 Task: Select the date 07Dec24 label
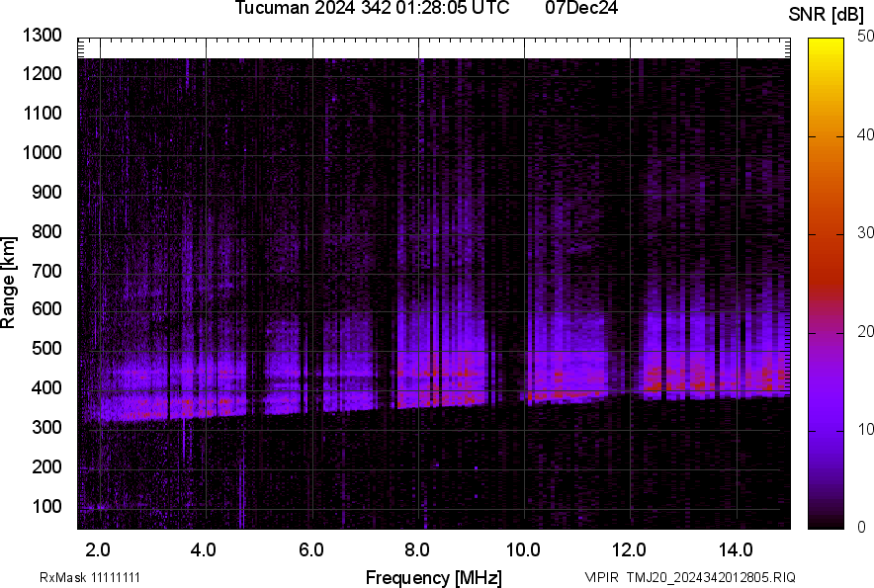pyautogui.click(x=582, y=10)
